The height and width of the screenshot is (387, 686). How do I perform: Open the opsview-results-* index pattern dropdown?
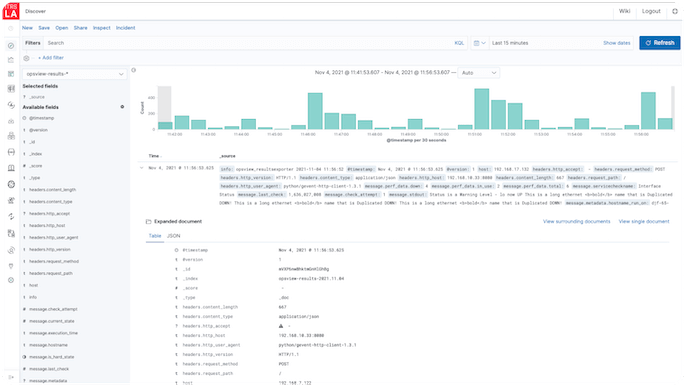74,74
